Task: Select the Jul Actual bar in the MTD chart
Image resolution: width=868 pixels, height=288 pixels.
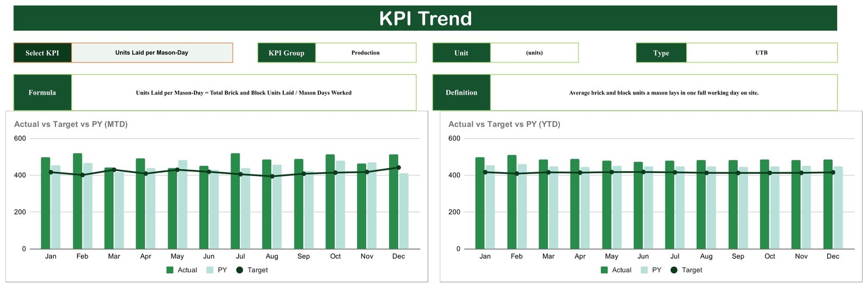Action: [x=235, y=201]
